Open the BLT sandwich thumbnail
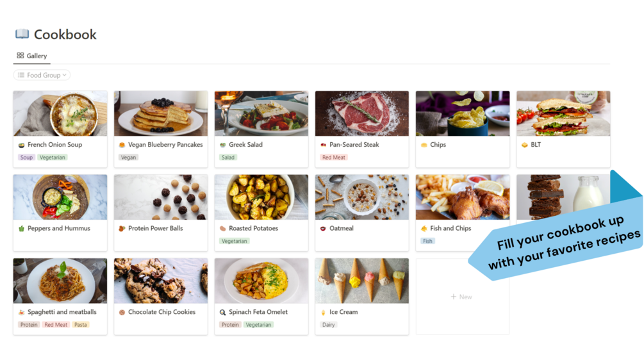Screen dimensions: 644x362 coord(563,113)
